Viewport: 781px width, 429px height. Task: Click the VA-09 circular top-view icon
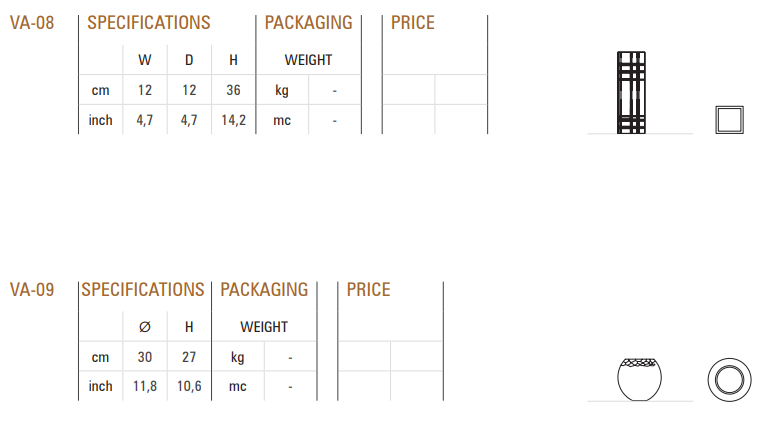pos(730,380)
